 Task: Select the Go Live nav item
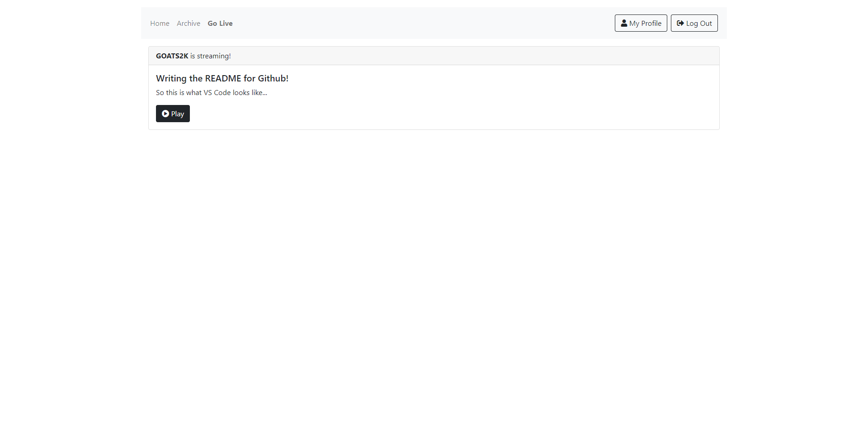click(x=220, y=24)
